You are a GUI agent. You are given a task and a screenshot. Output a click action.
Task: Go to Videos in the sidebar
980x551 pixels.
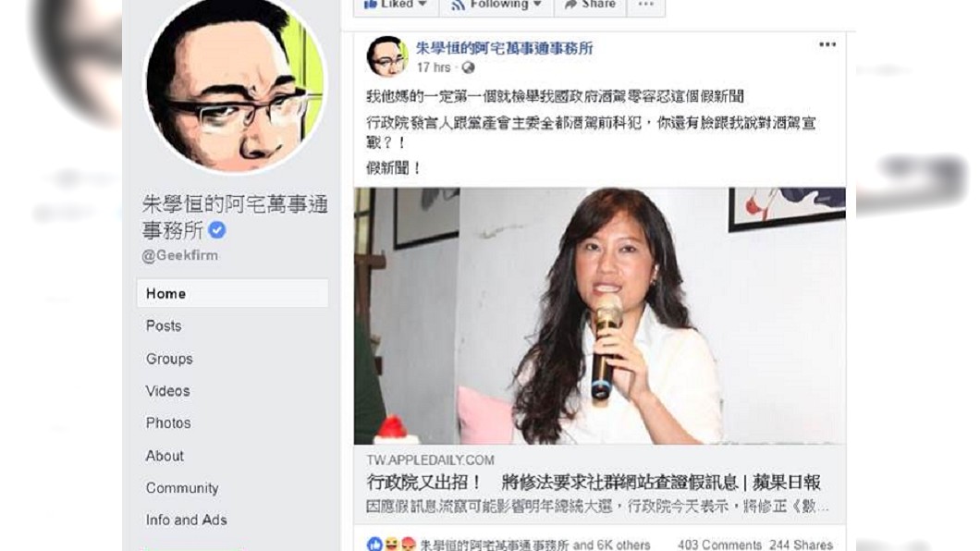pos(167,391)
